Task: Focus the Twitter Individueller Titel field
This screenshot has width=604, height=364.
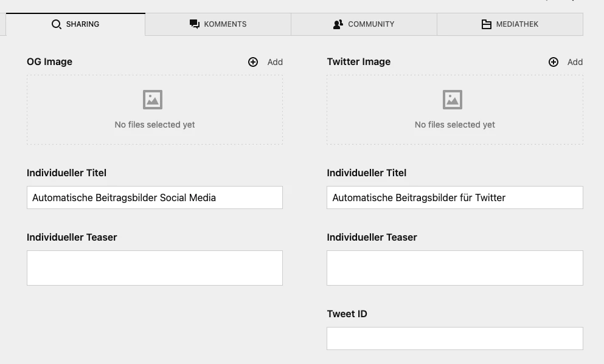Action: click(455, 197)
